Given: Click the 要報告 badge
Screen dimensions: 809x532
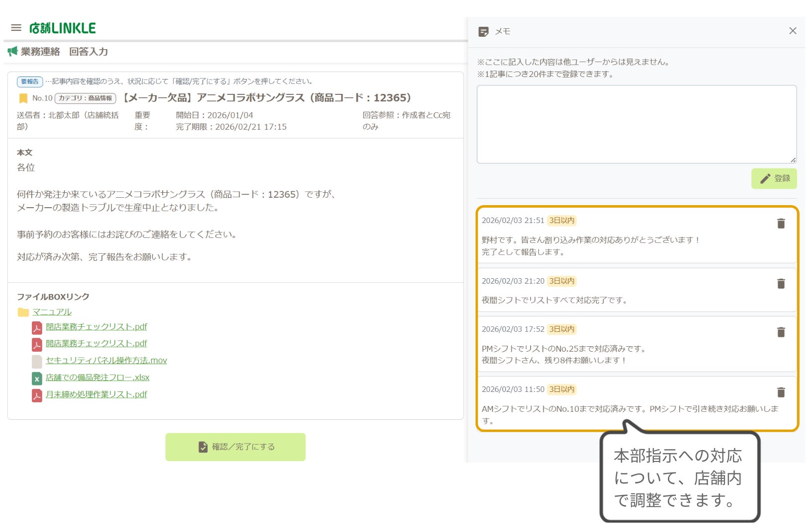Looking at the screenshot, I should tap(30, 81).
